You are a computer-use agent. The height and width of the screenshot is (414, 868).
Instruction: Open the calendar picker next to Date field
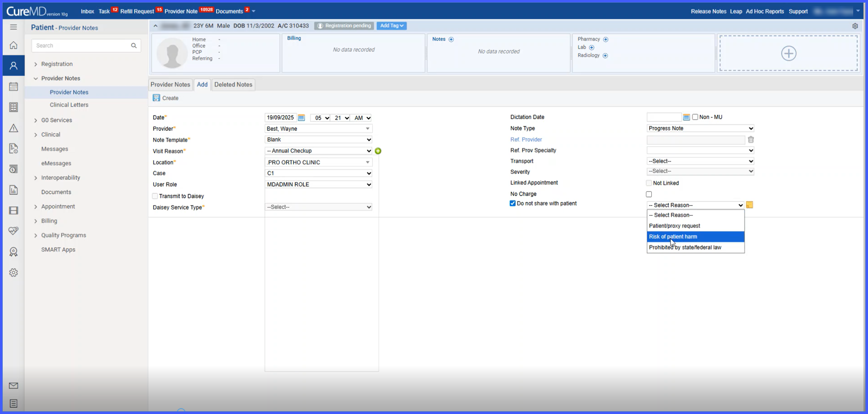point(301,118)
